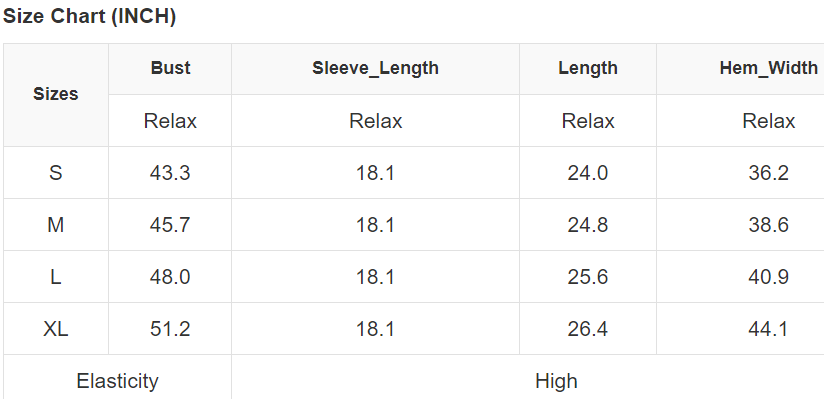Click the High elasticity value cell

(x=556, y=381)
